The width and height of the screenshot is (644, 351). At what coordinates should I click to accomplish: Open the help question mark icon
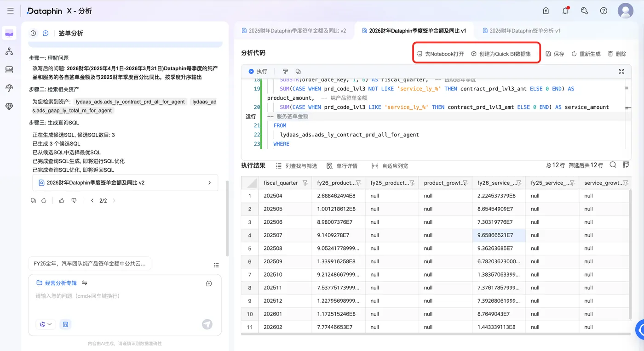pos(604,11)
